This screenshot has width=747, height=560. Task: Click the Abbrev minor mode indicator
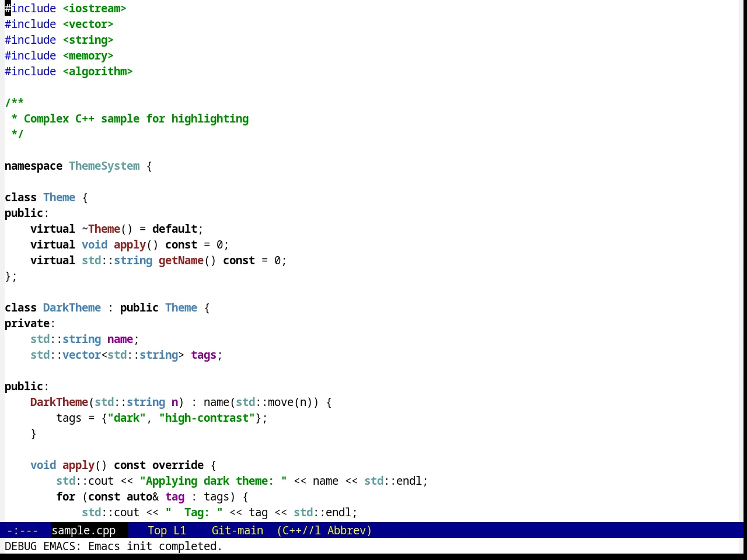pyautogui.click(x=347, y=530)
